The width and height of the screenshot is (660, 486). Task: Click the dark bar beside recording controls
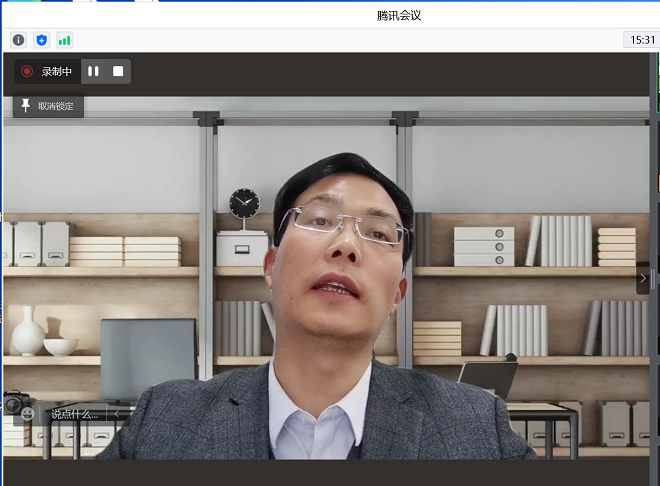point(390,72)
